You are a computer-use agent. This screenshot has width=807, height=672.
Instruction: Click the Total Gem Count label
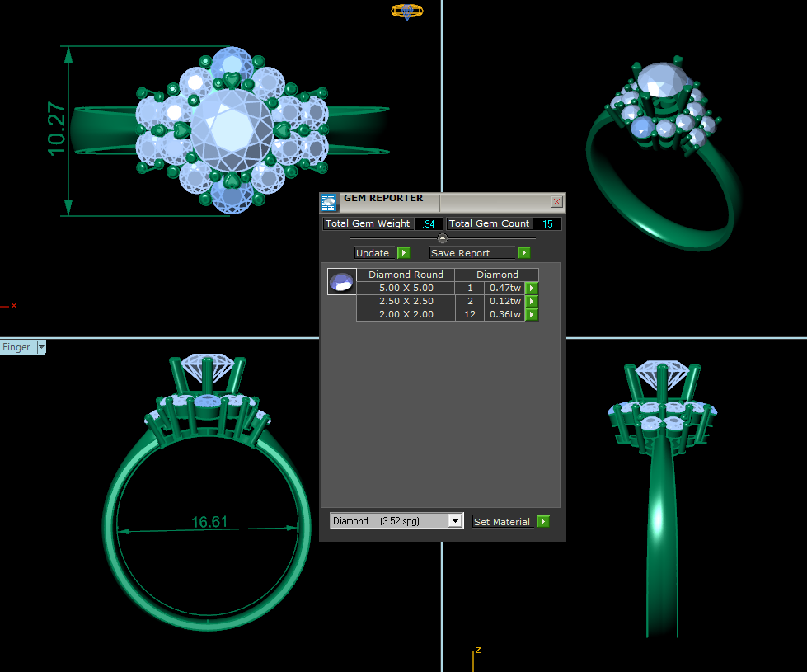(489, 223)
